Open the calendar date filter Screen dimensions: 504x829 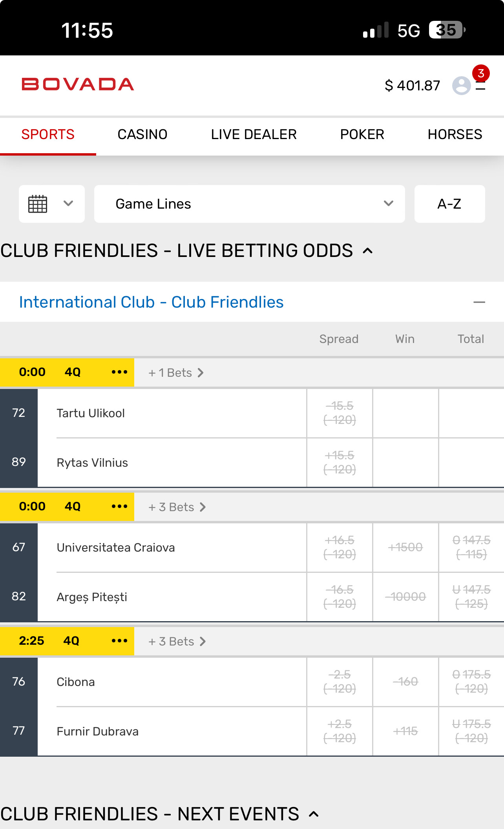click(51, 204)
